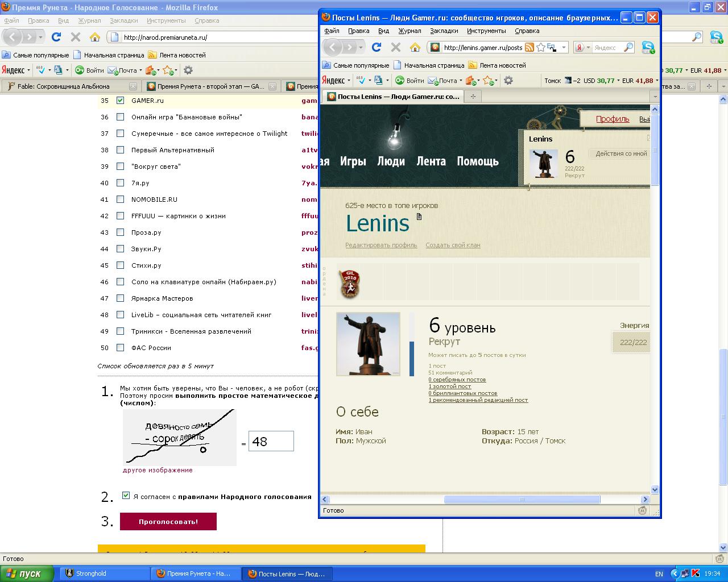Viewport: 728px width, 582px height.
Task: Expand Почта dropdown arrow in back window
Action: [x=141, y=70]
